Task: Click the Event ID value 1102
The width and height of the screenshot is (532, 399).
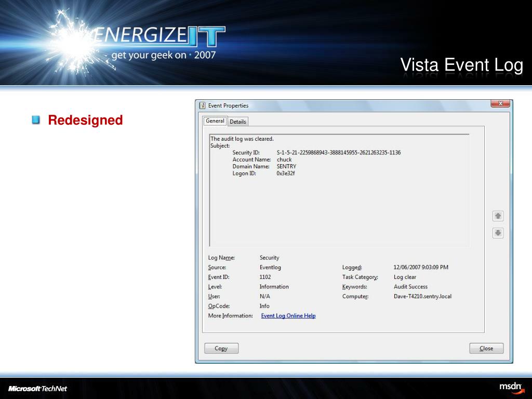Action: [x=265, y=277]
